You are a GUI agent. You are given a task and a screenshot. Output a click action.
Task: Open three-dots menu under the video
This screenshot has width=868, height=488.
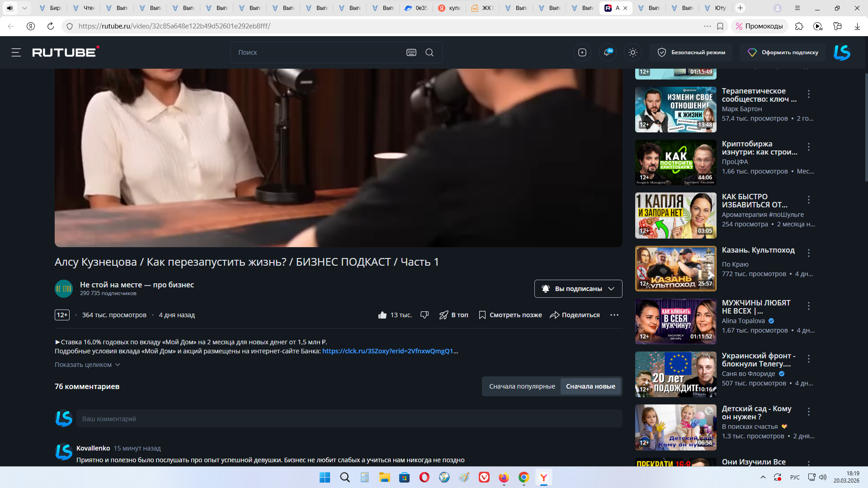[614, 315]
